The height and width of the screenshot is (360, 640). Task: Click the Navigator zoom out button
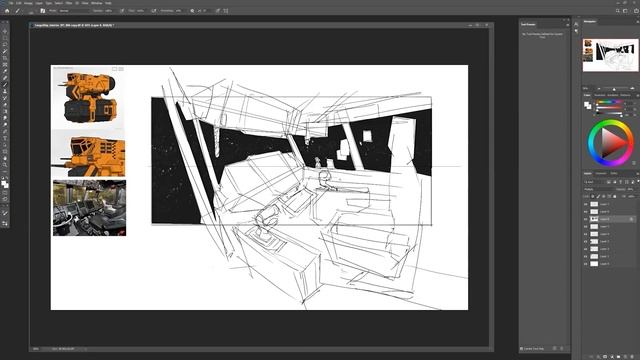(599, 88)
